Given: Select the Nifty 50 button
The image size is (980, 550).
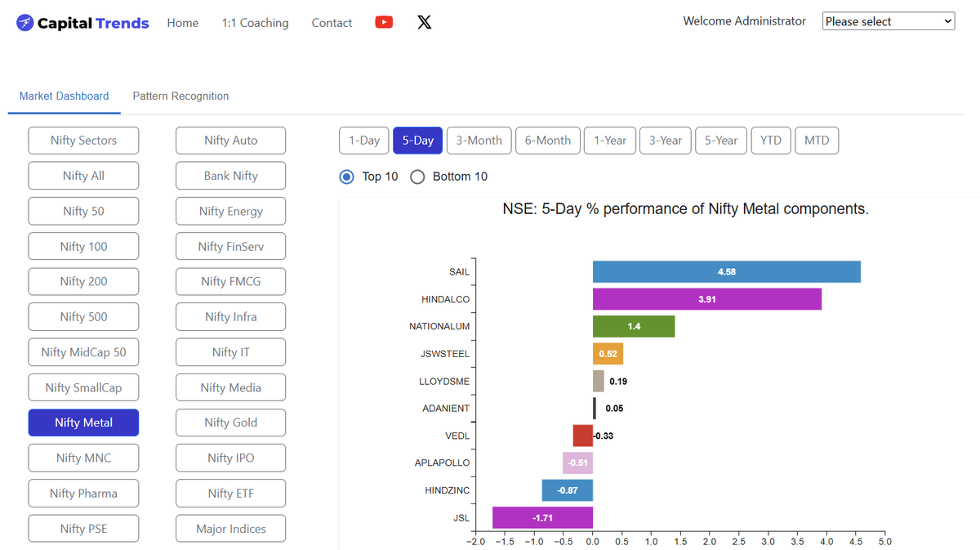Looking at the screenshot, I should pyautogui.click(x=83, y=211).
